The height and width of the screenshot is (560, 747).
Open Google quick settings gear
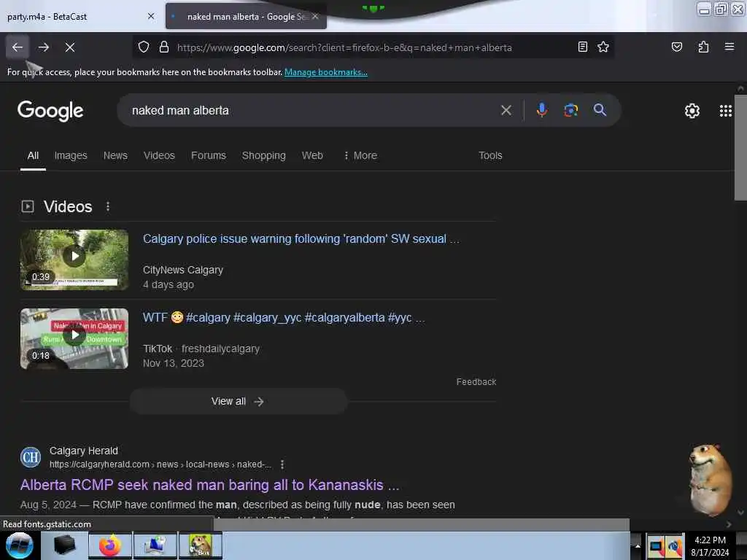point(692,111)
